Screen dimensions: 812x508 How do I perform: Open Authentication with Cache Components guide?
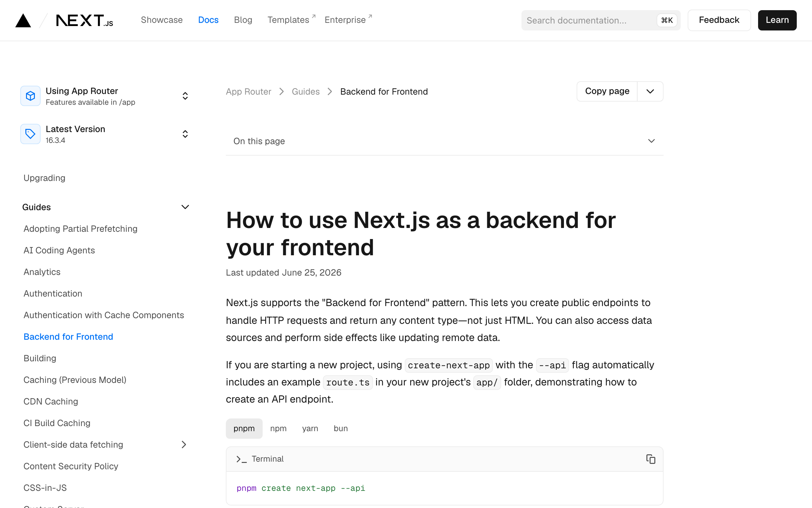click(104, 315)
